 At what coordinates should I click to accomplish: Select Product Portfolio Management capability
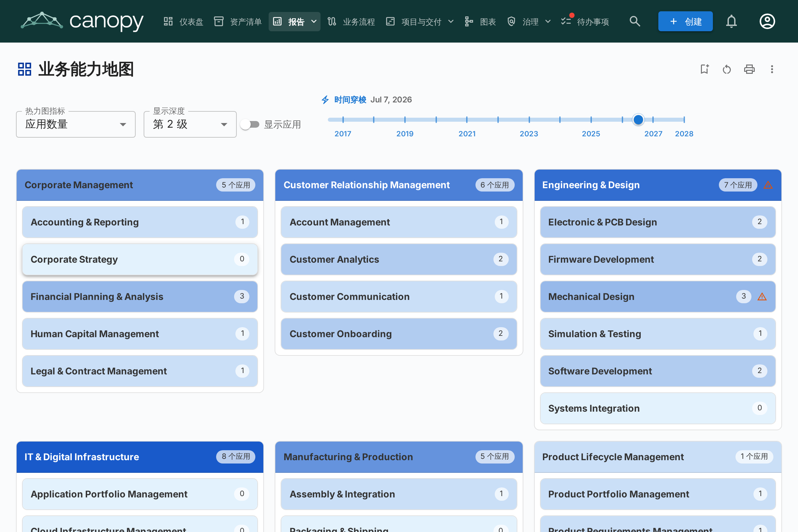coord(658,494)
